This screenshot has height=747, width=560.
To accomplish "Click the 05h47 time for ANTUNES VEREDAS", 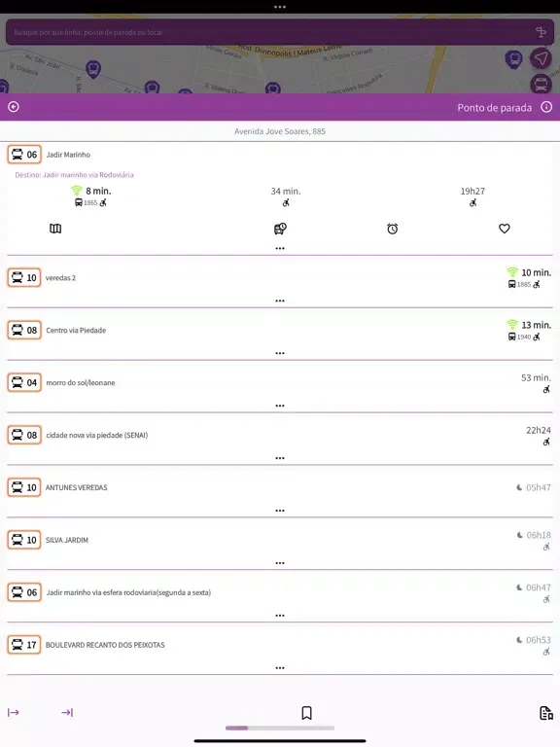I will pyautogui.click(x=538, y=487).
